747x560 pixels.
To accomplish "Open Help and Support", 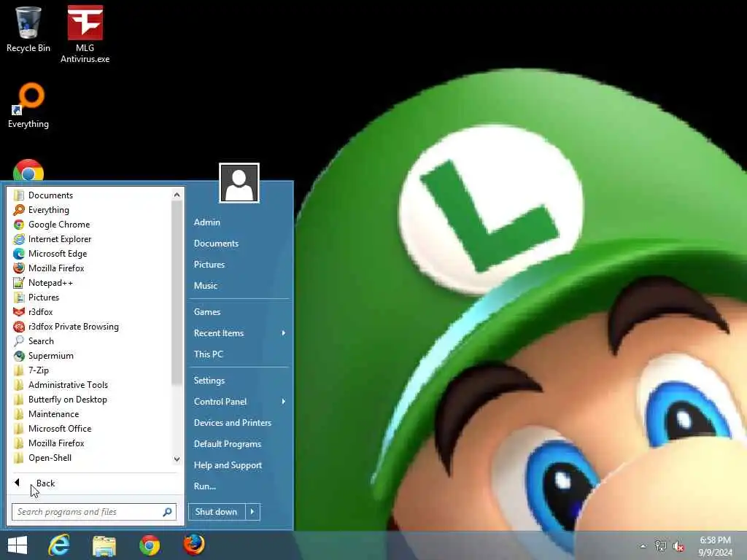I will [x=239, y=465].
